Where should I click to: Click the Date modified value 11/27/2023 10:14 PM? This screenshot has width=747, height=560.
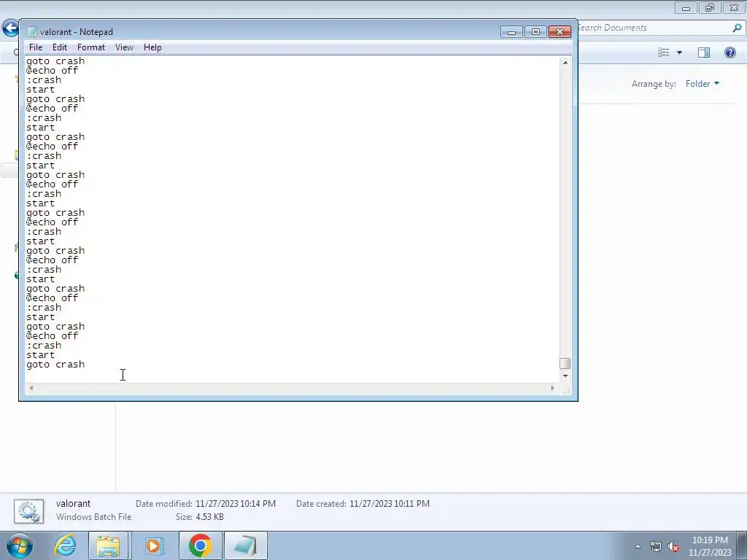click(236, 503)
